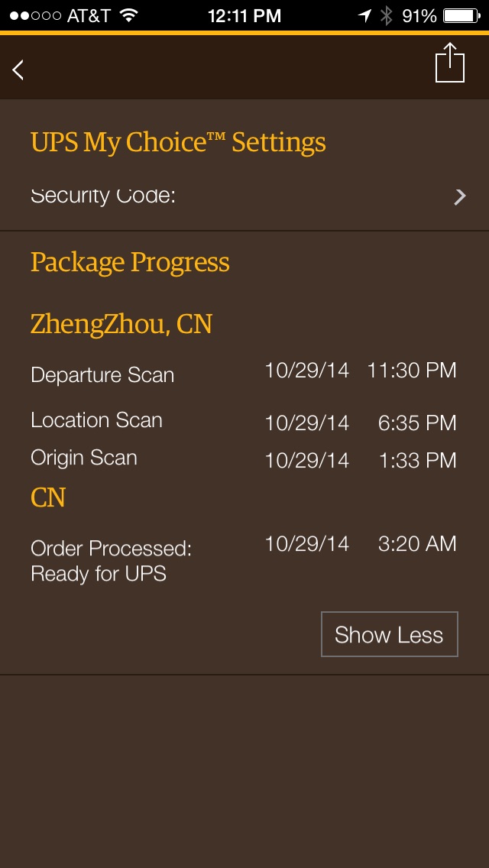Viewport: 489px width, 868px height.
Task: Tap the UPS My Choice Settings heading
Action: (178, 143)
